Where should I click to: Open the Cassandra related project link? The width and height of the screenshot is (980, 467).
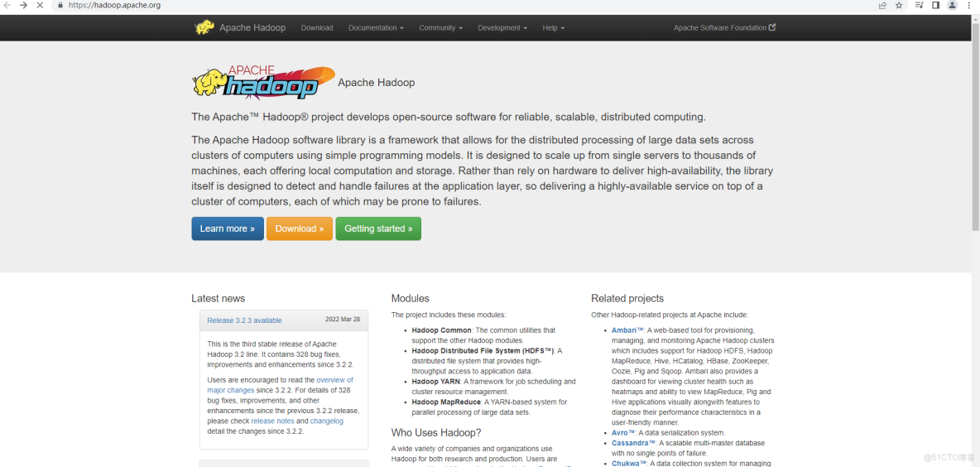click(634, 443)
